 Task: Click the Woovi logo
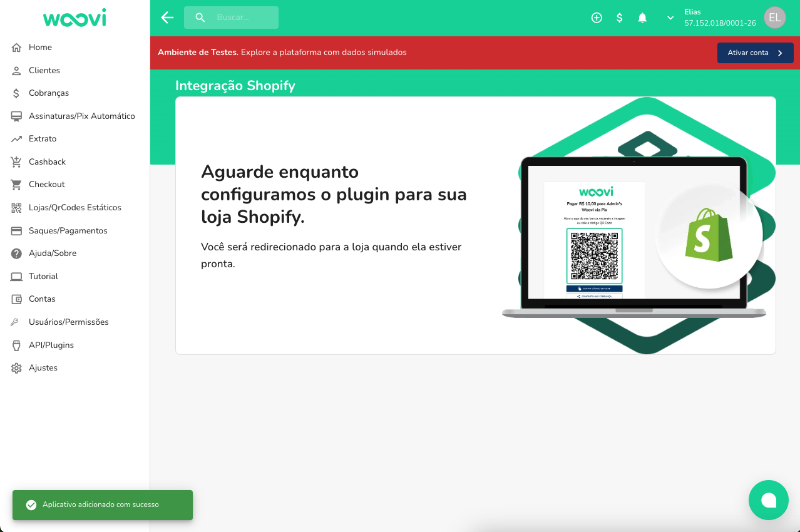74,18
